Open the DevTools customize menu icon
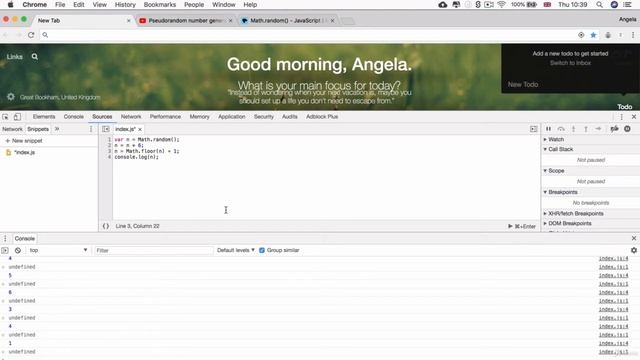The width and height of the screenshot is (640, 360). click(x=622, y=117)
